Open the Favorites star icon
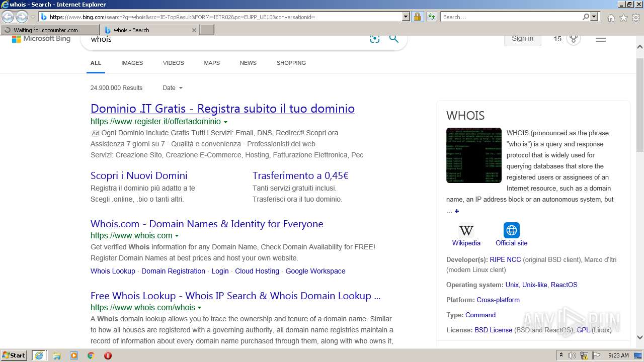The height and width of the screenshot is (362, 644). (x=623, y=18)
